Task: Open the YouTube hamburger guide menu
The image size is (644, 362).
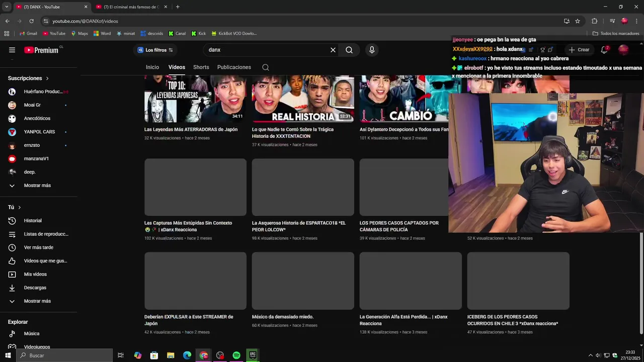Action: [x=12, y=50]
